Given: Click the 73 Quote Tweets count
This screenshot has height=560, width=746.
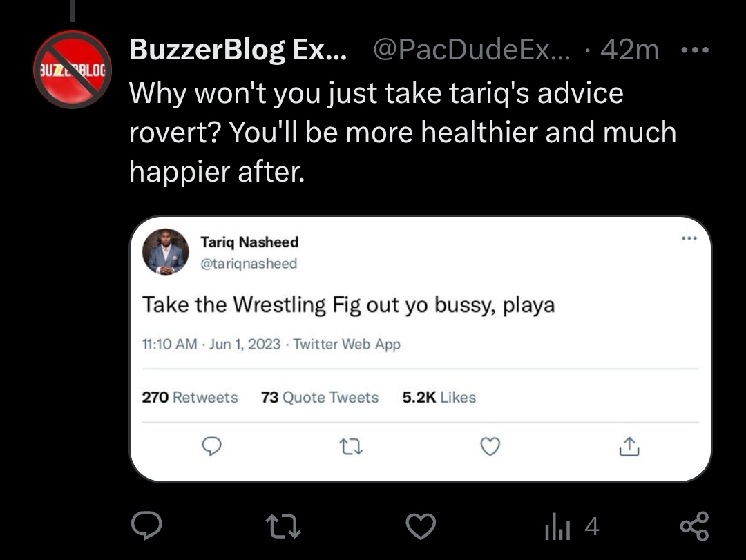Looking at the screenshot, I should (x=320, y=397).
